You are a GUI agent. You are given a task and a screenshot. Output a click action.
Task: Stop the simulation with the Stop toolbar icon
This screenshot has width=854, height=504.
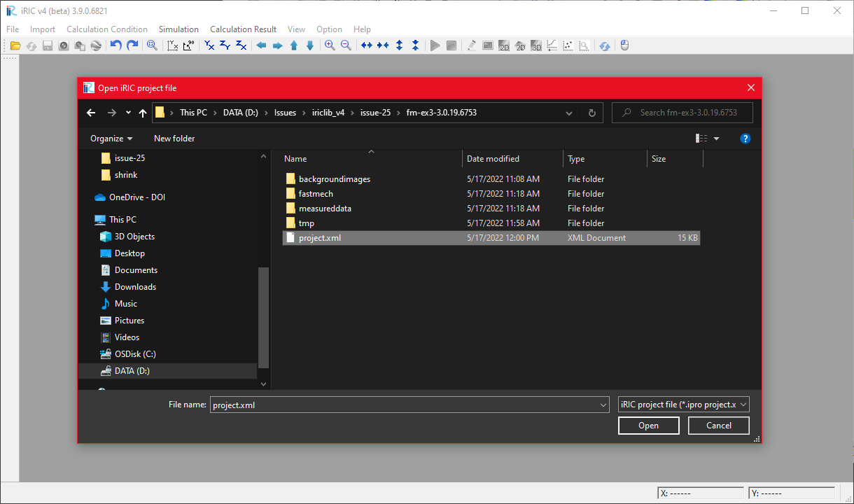(x=451, y=45)
